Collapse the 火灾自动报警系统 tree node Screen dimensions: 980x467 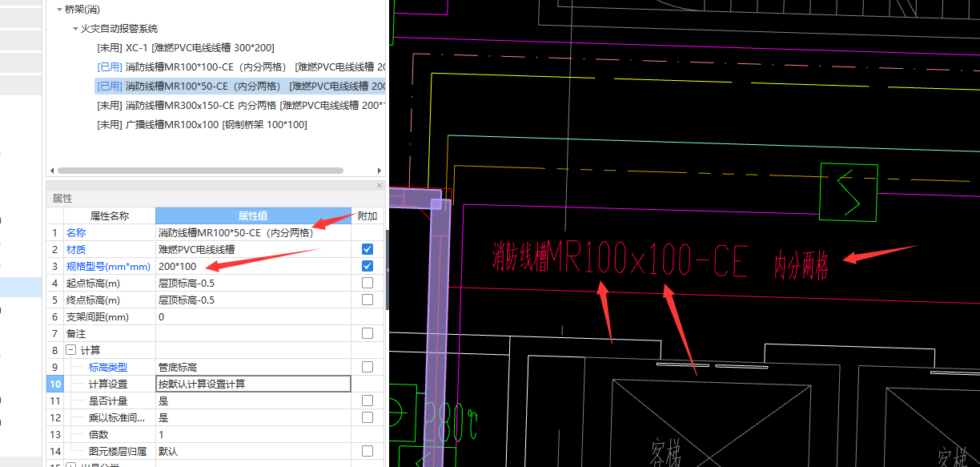point(75,28)
